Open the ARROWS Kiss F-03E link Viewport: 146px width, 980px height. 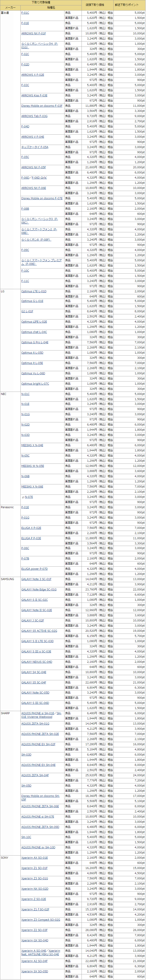34,95
